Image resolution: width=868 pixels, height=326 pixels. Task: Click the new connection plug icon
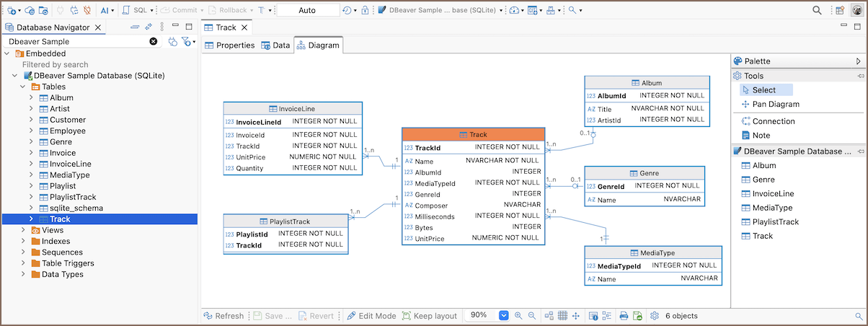tap(12, 11)
